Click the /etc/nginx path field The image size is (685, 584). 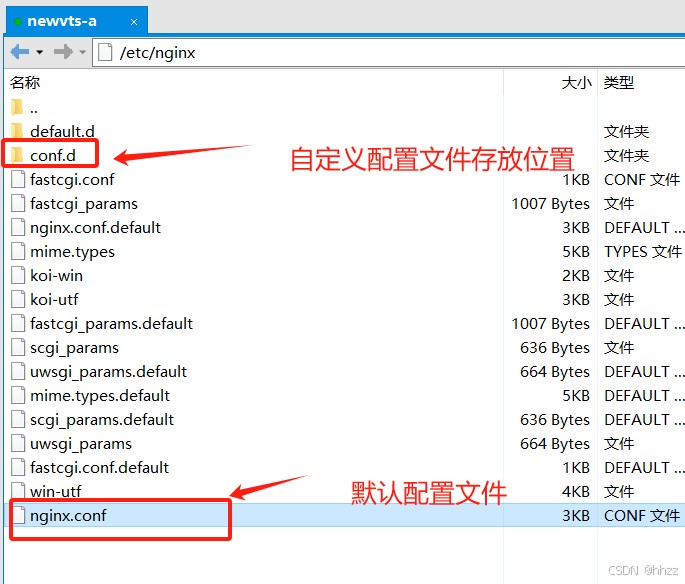click(x=389, y=53)
